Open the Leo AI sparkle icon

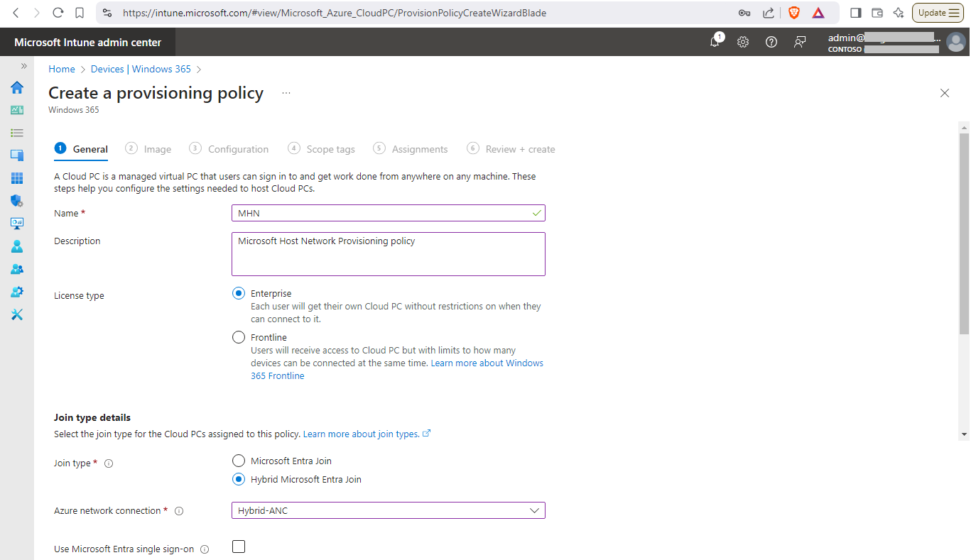tap(899, 13)
